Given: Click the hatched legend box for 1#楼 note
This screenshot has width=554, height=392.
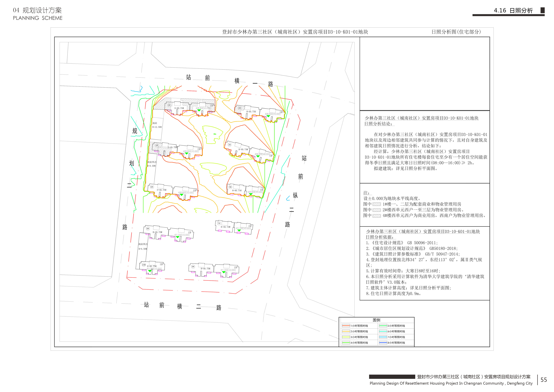Looking at the screenshot, I should click(x=376, y=204).
